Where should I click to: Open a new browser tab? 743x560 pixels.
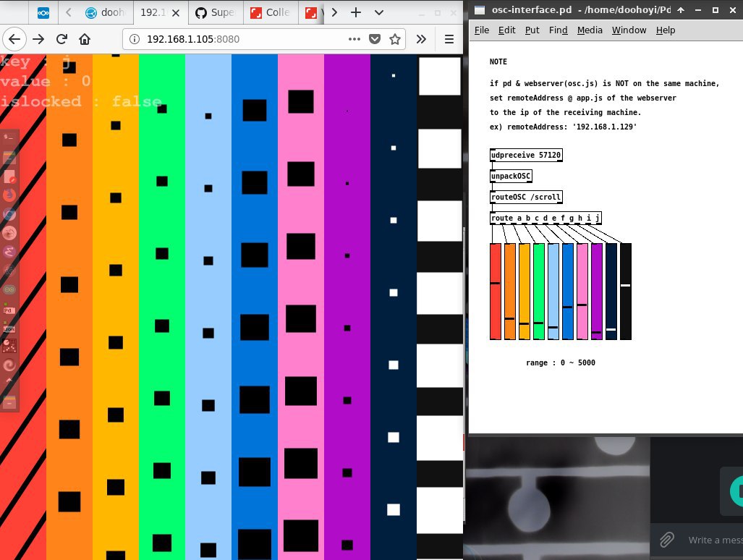tap(356, 13)
